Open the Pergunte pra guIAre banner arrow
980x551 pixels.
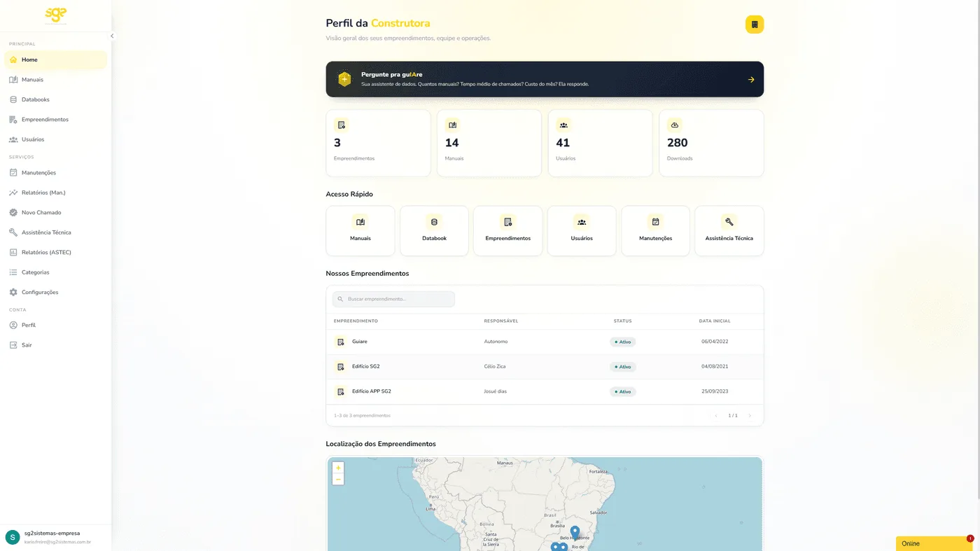751,79
